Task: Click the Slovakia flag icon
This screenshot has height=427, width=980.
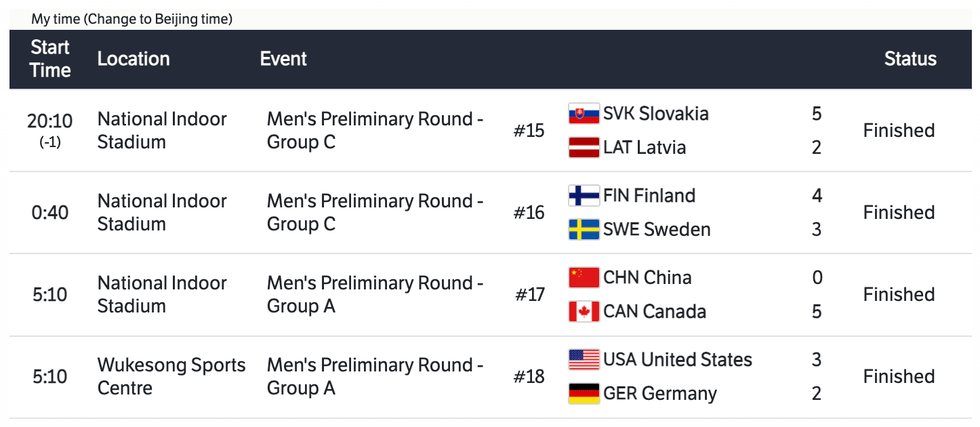Action: (584, 114)
